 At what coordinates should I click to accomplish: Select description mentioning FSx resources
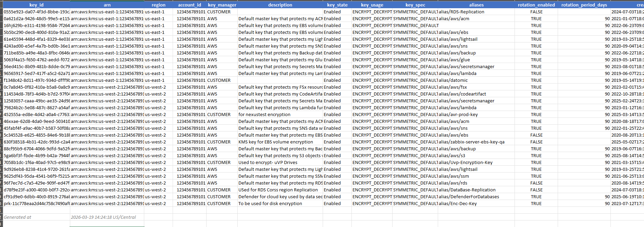pyautogui.click(x=280, y=87)
